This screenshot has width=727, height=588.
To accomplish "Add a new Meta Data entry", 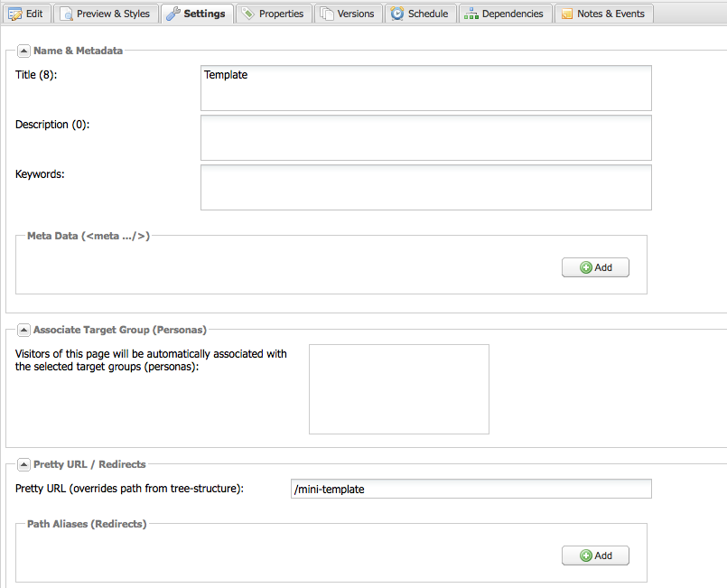I will [x=595, y=267].
